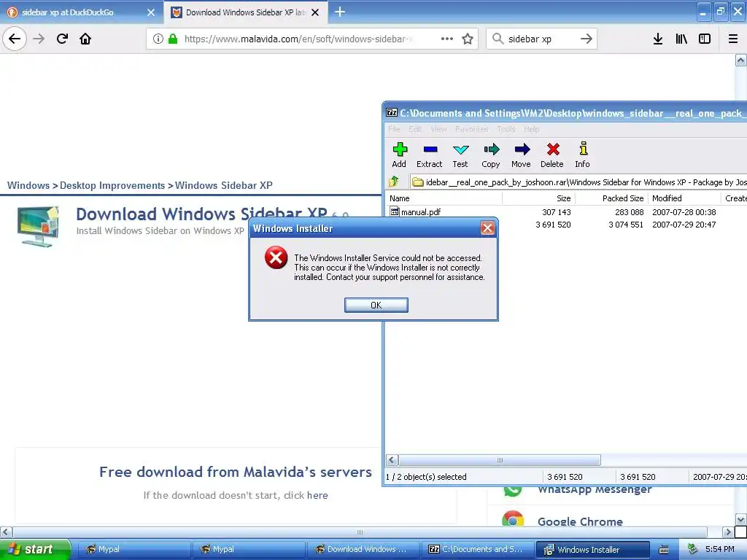Show site information icon in address bar
This screenshot has width=747, height=560.
(x=158, y=39)
